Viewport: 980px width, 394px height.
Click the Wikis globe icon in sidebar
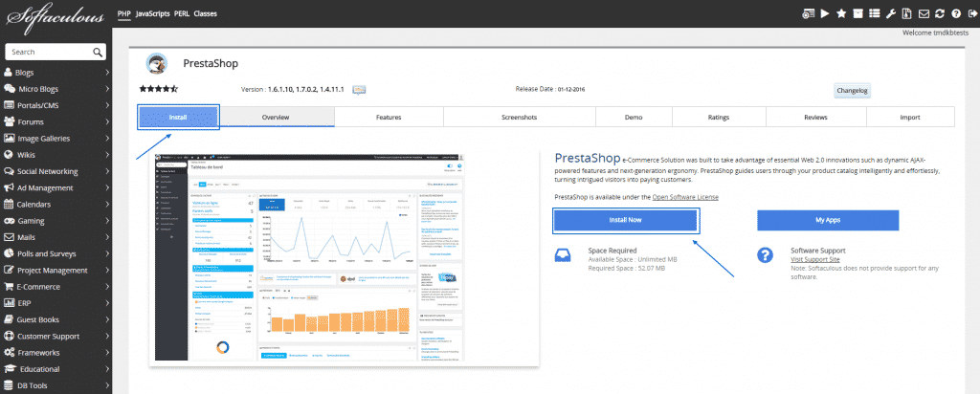tap(9, 155)
